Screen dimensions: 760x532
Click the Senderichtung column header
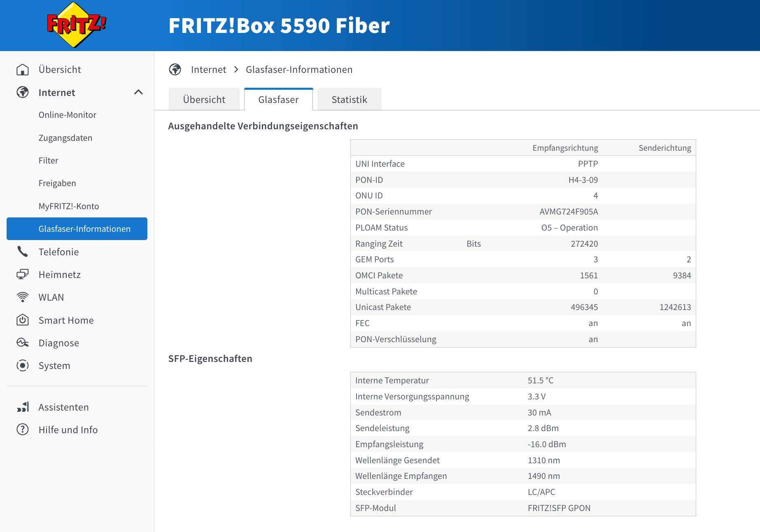click(x=665, y=148)
